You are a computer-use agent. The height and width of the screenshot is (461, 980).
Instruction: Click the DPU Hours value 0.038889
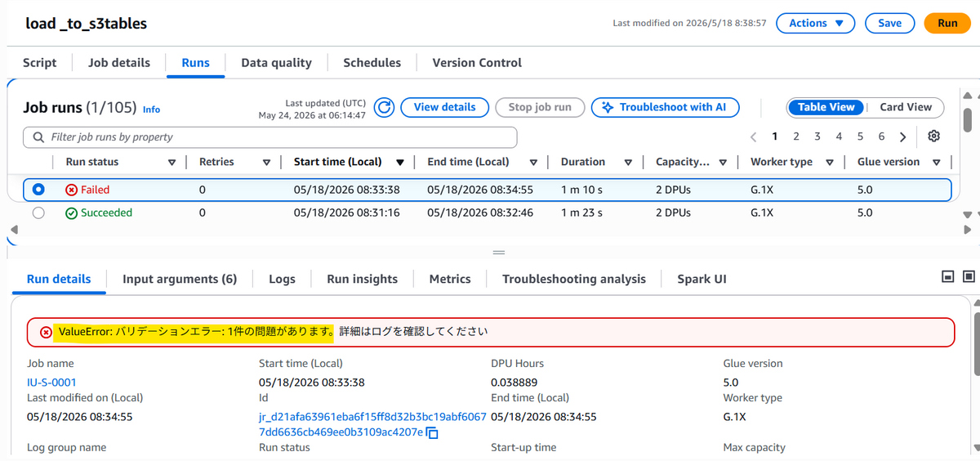[x=514, y=382]
